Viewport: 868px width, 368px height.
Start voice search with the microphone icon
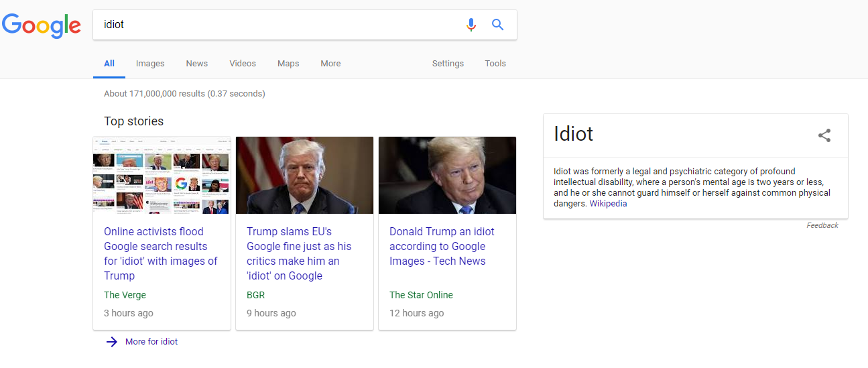[x=471, y=25]
